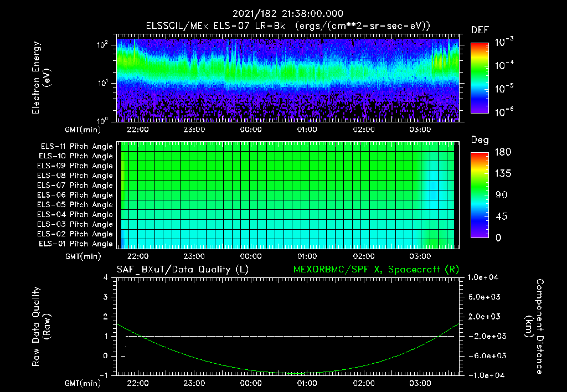567x392 pixels.
Task: Click the DEF color scale bar
Action: click(x=480, y=78)
